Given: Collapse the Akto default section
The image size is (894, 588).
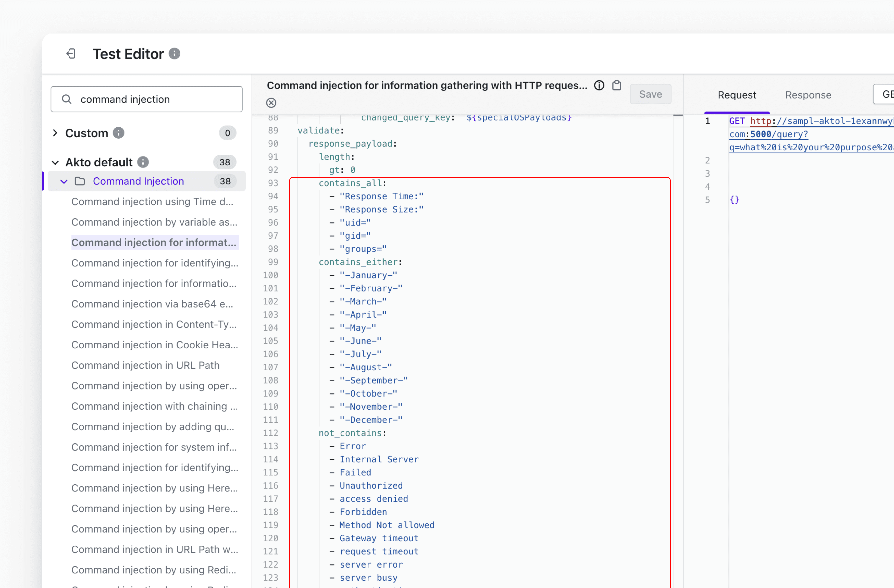Looking at the screenshot, I should (55, 162).
